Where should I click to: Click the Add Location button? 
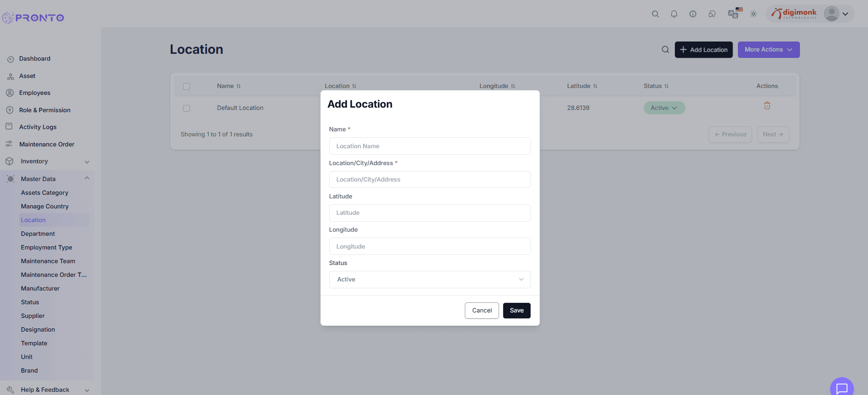[704, 50]
